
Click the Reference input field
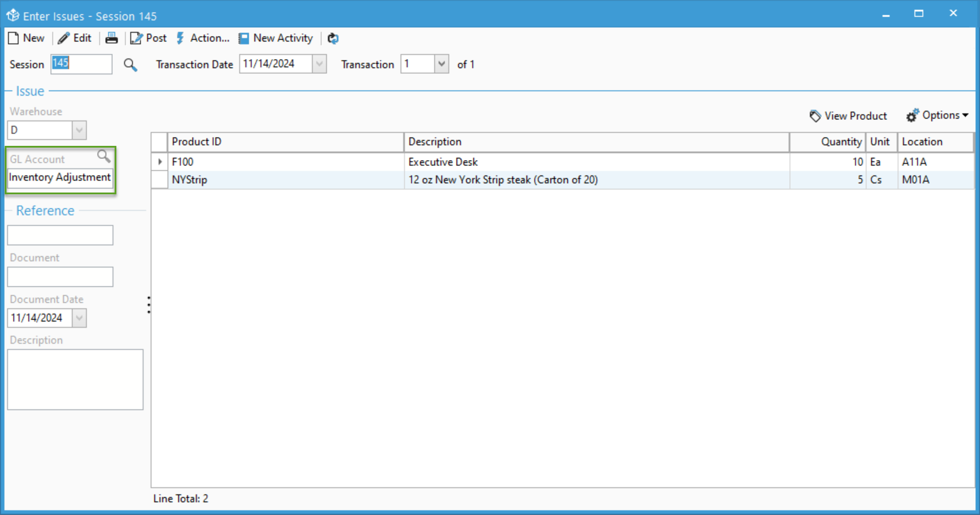tap(60, 235)
